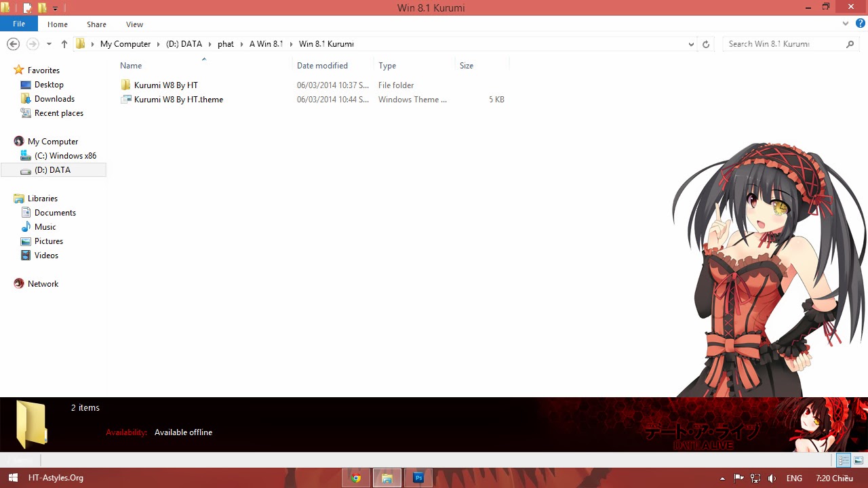Open the Pictures library

click(x=49, y=241)
